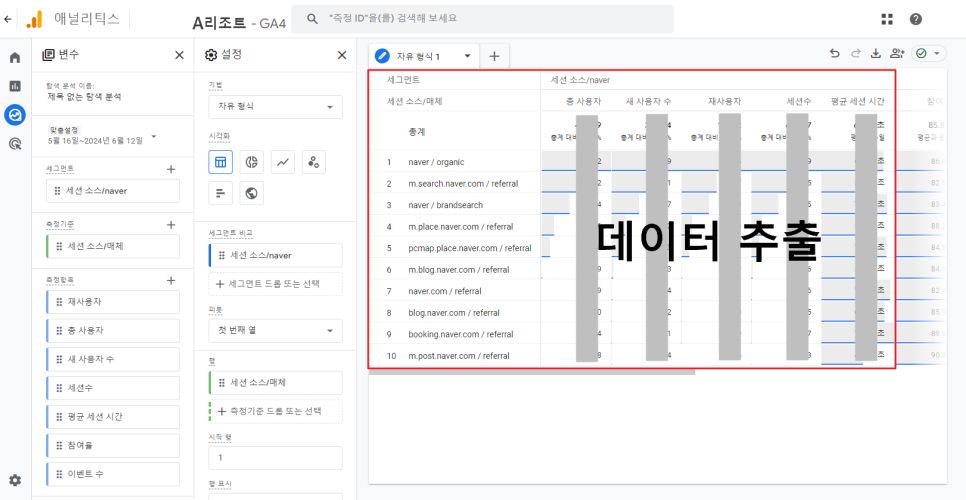Open Reports bar chart sidebar icon

coord(15,86)
